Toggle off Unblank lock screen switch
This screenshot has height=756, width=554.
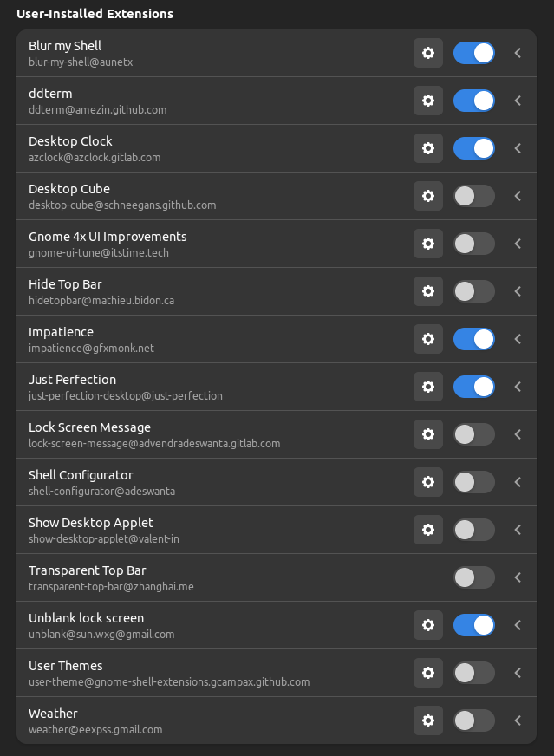click(x=474, y=625)
